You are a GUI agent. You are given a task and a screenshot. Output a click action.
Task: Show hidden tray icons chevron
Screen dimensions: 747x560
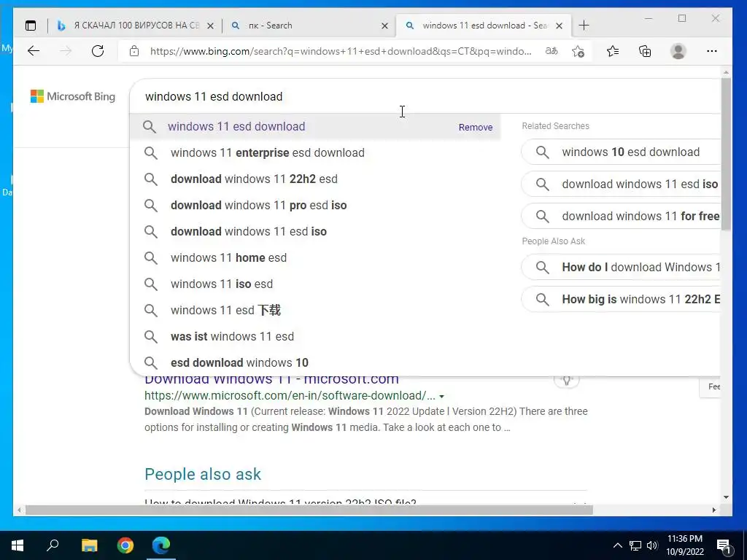coord(617,545)
